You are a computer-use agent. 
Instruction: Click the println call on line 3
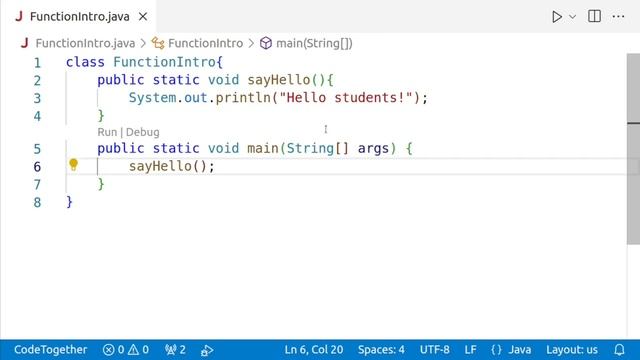click(243, 98)
